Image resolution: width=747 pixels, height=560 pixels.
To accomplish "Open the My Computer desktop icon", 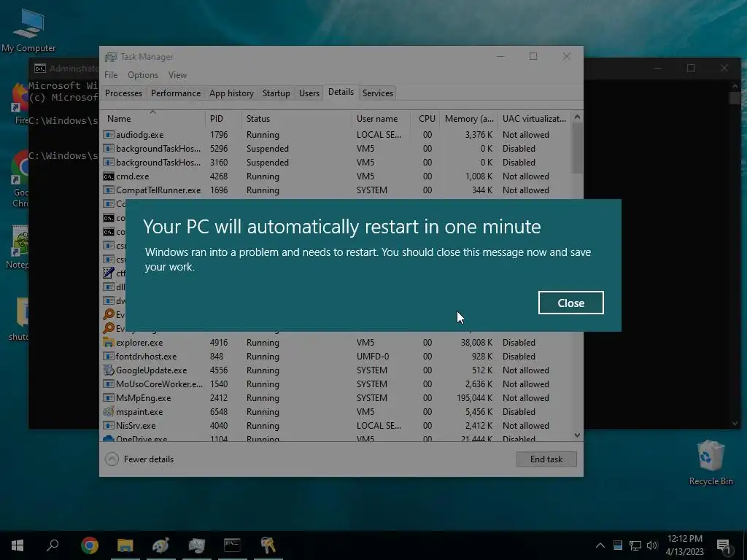I will (x=28, y=30).
